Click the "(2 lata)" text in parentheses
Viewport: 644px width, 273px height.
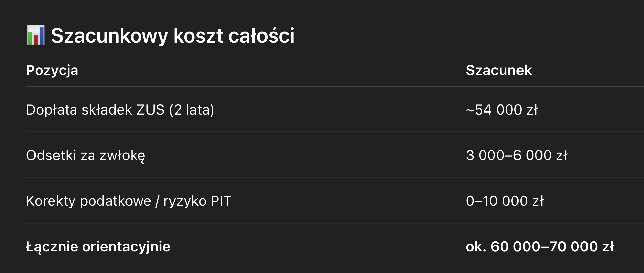192,110
